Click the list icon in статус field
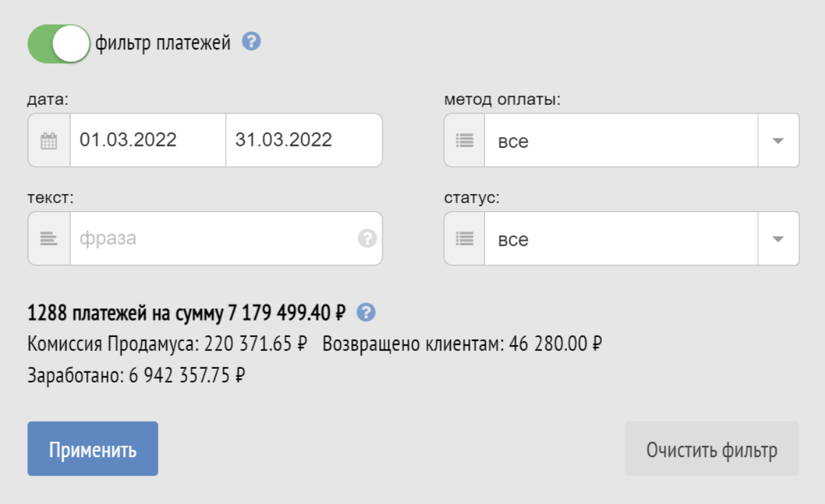 tap(464, 239)
